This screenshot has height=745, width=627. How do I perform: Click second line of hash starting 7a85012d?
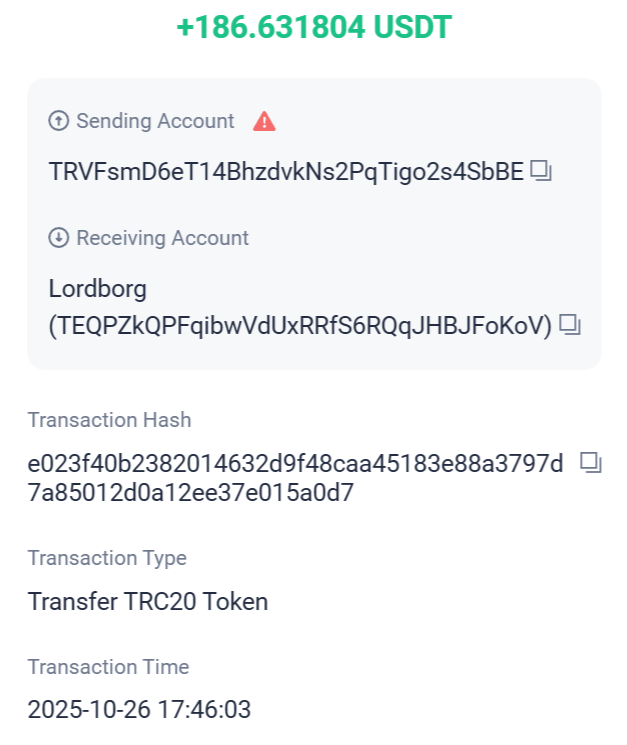[191, 493]
